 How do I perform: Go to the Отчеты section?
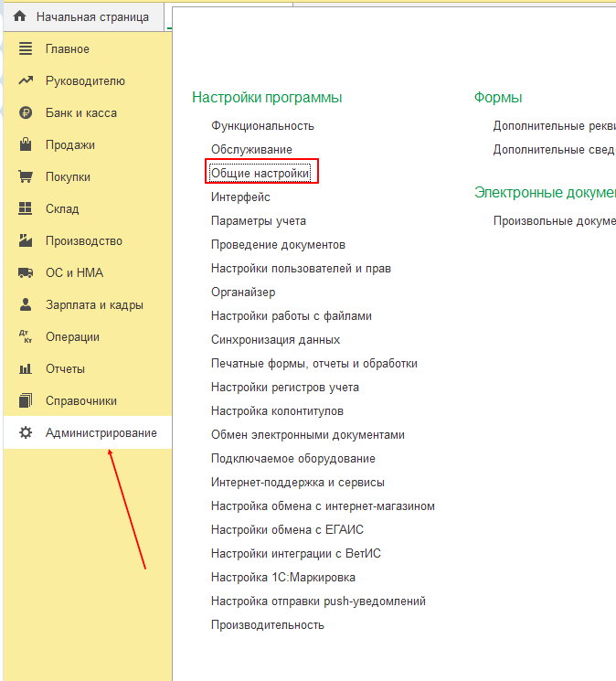pos(88,368)
